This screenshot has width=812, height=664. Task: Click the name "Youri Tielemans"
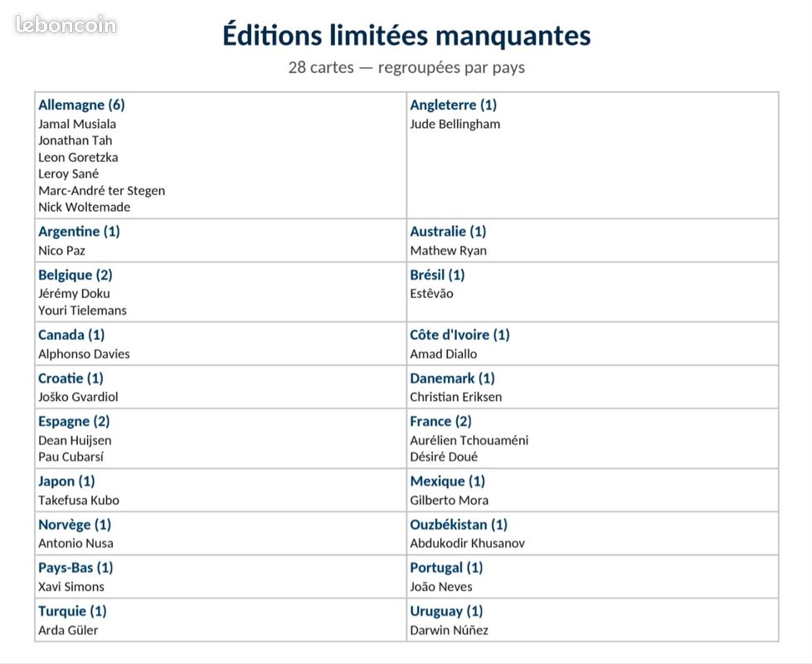pos(82,310)
